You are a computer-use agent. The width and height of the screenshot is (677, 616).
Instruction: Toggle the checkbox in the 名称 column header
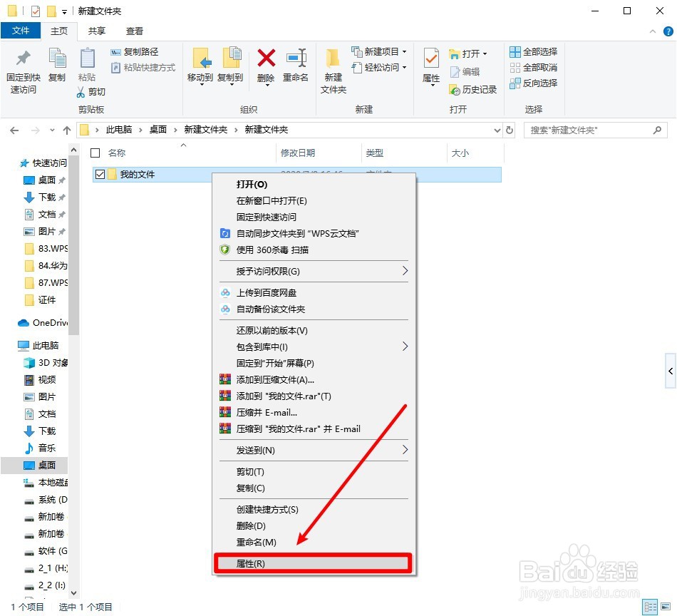tap(95, 153)
